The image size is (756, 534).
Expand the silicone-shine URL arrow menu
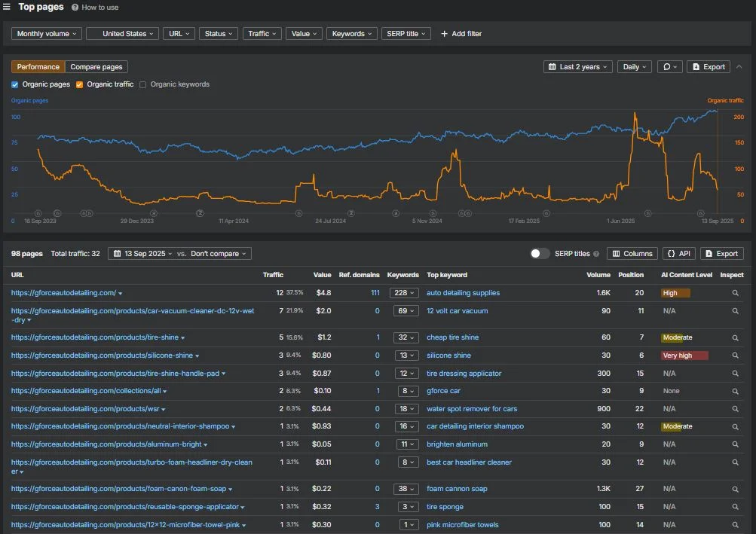pyautogui.click(x=197, y=356)
